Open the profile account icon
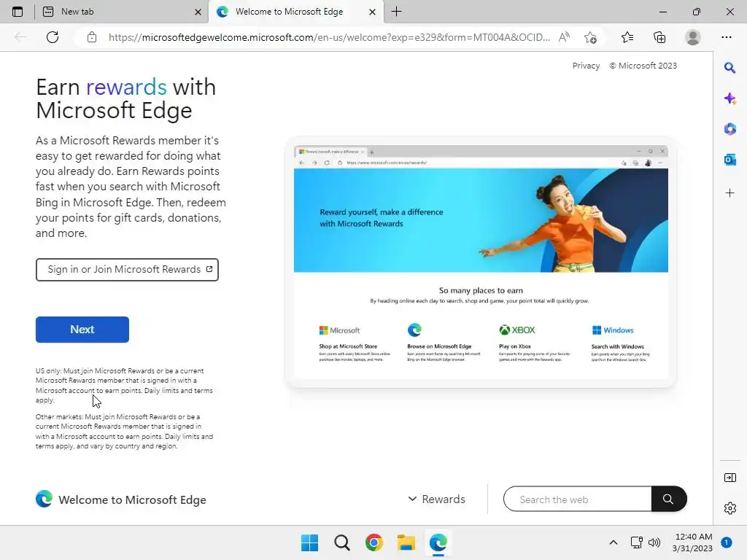 point(693,37)
